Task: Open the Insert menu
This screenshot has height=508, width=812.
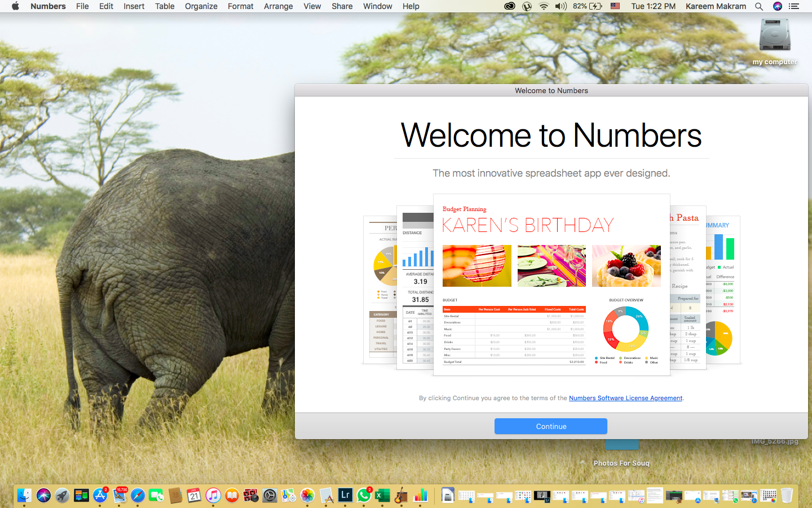Action: (x=134, y=6)
